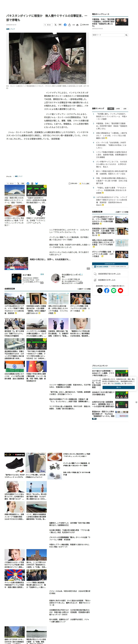Click the search magnifier icon in the sidebar
The height and width of the screenshot is (644, 138).
coord(126,35)
